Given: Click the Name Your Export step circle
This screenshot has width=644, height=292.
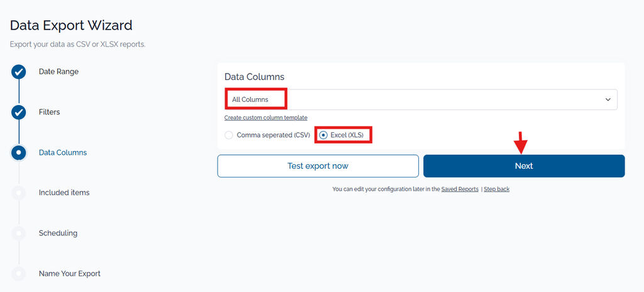Looking at the screenshot, I should tap(18, 274).
